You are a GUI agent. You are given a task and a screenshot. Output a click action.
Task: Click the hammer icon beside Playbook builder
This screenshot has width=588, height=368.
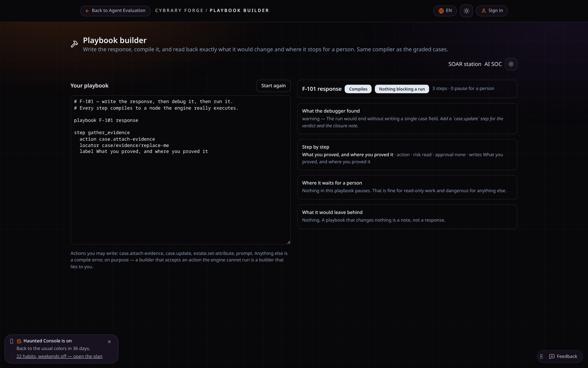(74, 44)
